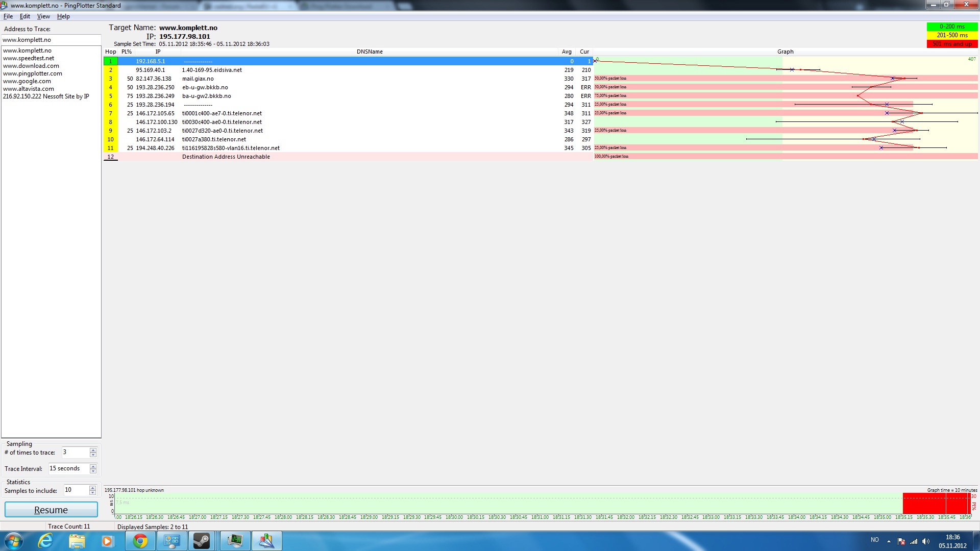Show hidden tray icons arrow

889,541
